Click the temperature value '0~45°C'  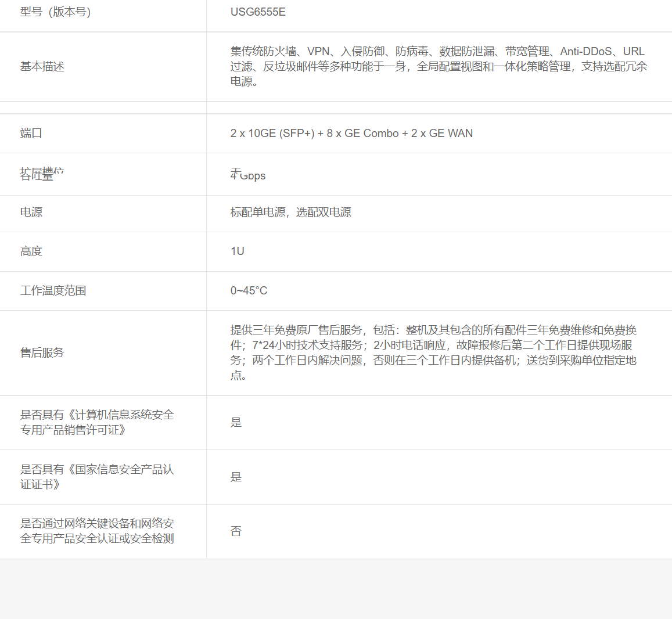coord(249,290)
